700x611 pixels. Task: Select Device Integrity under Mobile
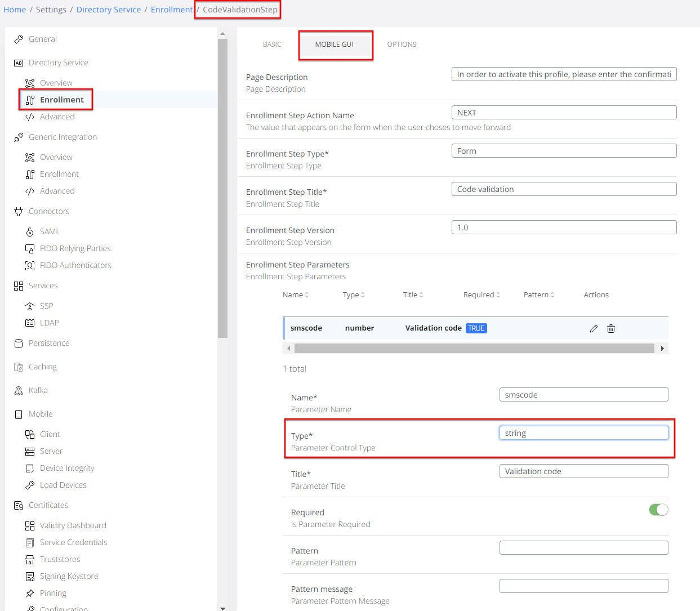pos(67,469)
